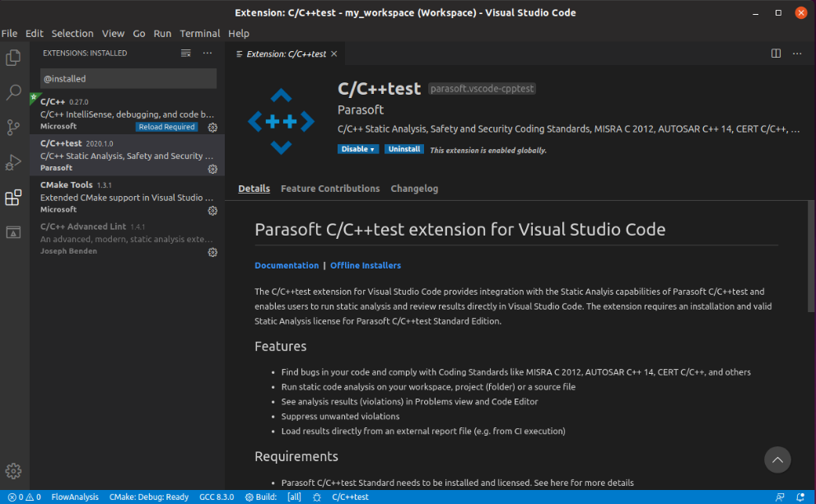Image resolution: width=816 pixels, height=504 pixels.
Task: Open errors and warnings in status bar
Action: point(24,497)
